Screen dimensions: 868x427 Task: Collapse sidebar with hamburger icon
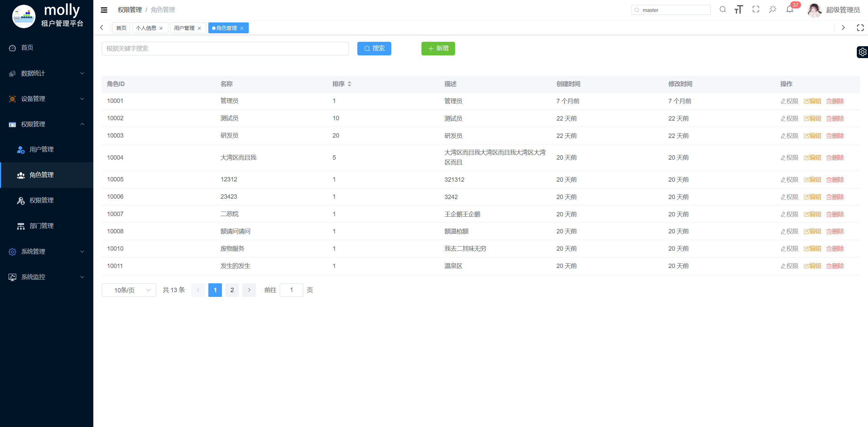click(x=104, y=10)
